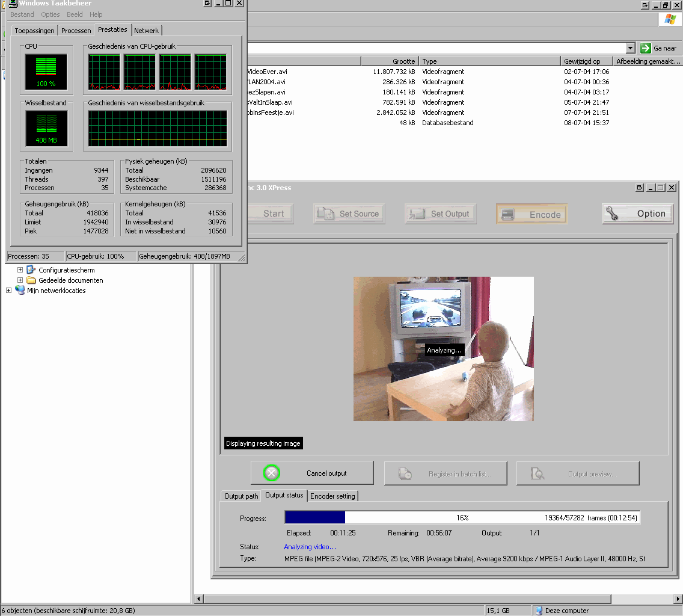Click the Cancel output button
683x616 pixels.
click(x=312, y=473)
